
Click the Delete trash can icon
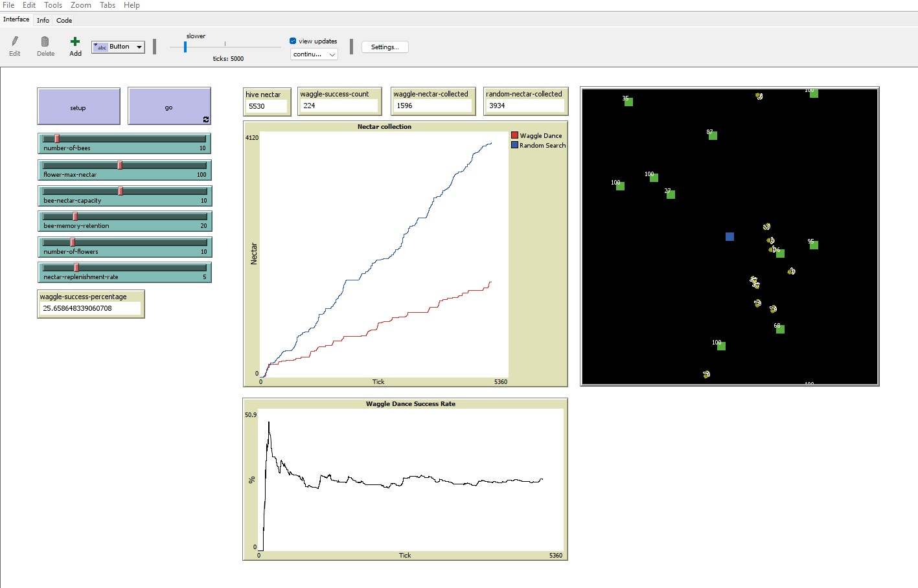click(x=45, y=42)
